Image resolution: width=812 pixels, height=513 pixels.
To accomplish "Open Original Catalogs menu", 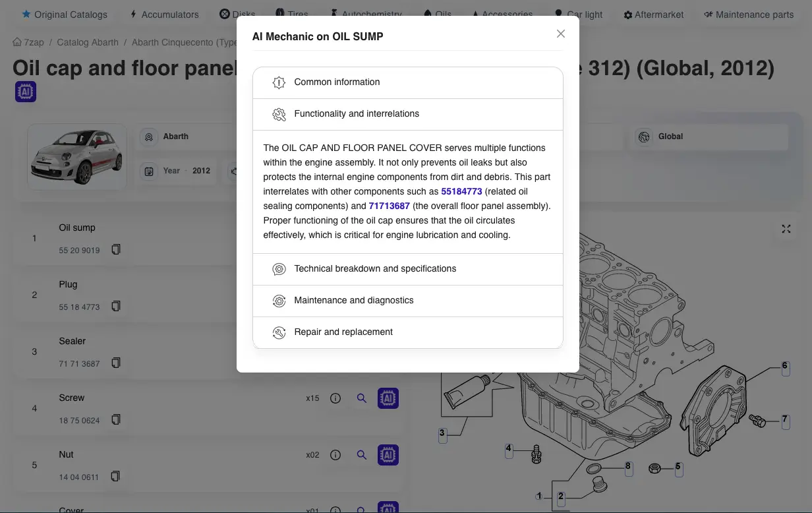I will click(x=65, y=14).
